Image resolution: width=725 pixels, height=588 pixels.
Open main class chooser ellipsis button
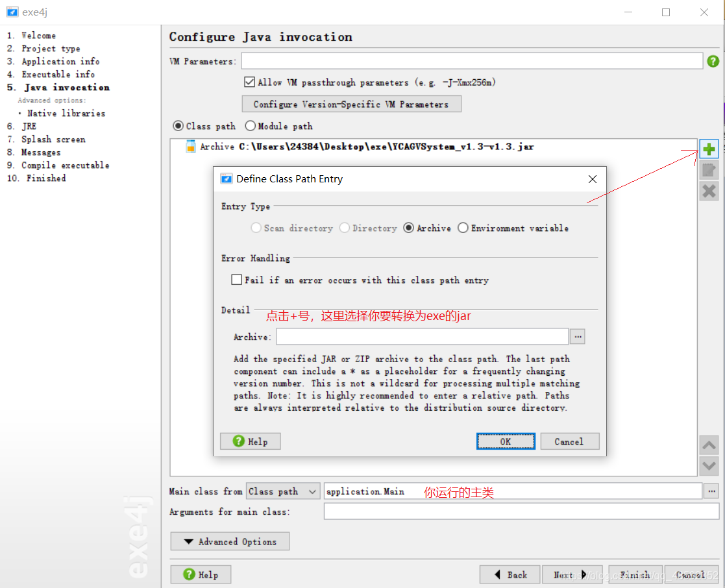click(x=711, y=491)
